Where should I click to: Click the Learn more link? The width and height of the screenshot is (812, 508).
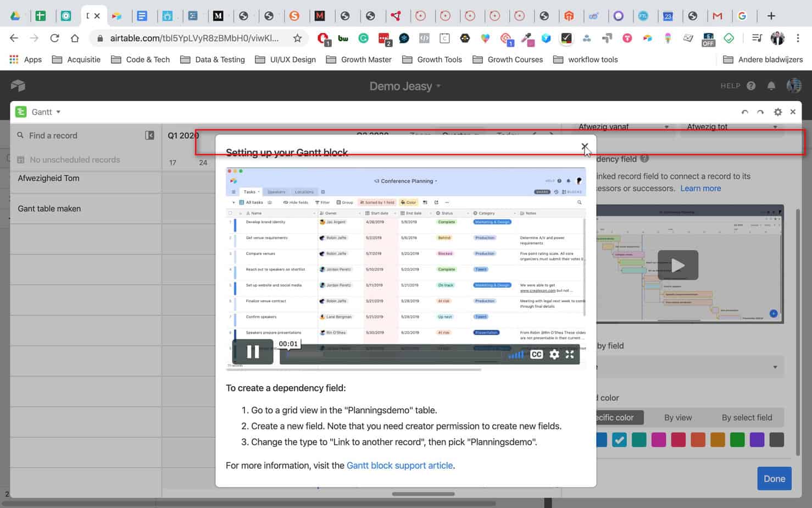pyautogui.click(x=700, y=188)
